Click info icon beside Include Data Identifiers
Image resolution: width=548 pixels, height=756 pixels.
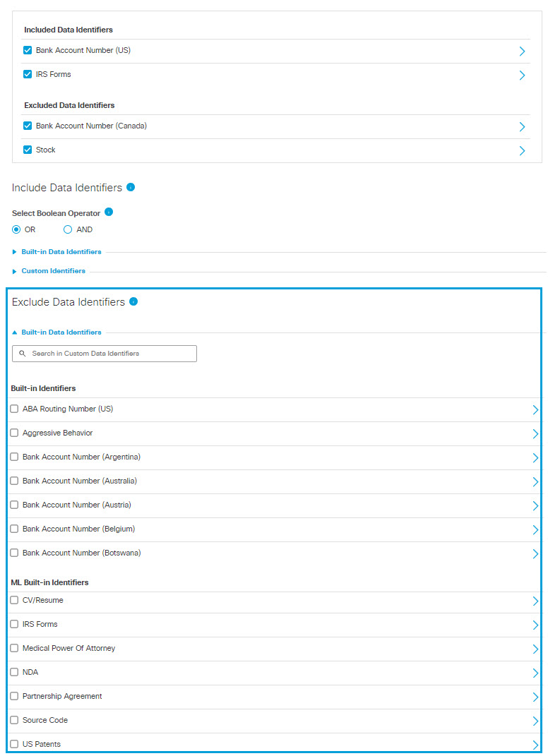(x=131, y=187)
